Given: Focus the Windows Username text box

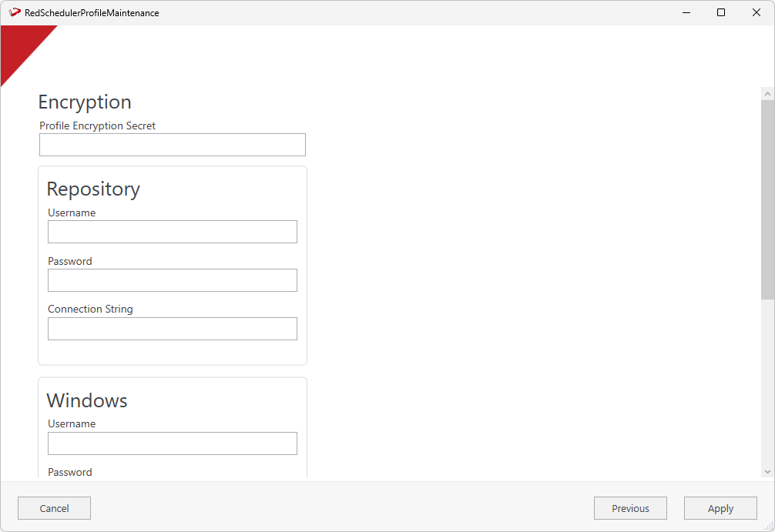Looking at the screenshot, I should point(173,443).
